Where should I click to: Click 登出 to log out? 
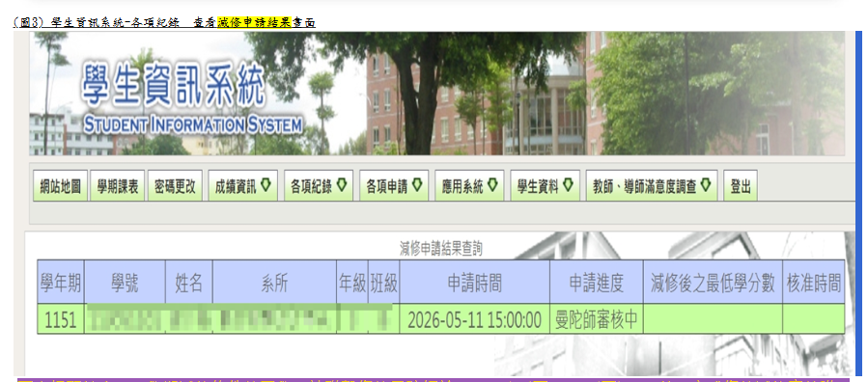coord(741,186)
